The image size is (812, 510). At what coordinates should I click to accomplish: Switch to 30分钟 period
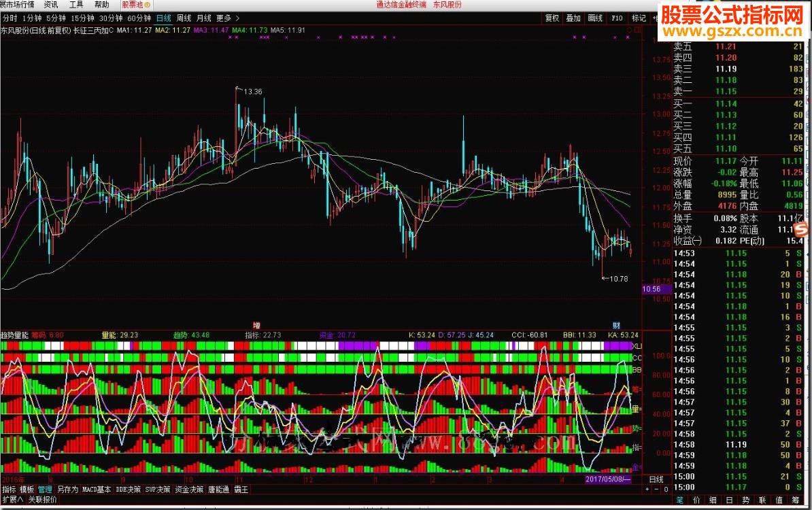pos(111,18)
